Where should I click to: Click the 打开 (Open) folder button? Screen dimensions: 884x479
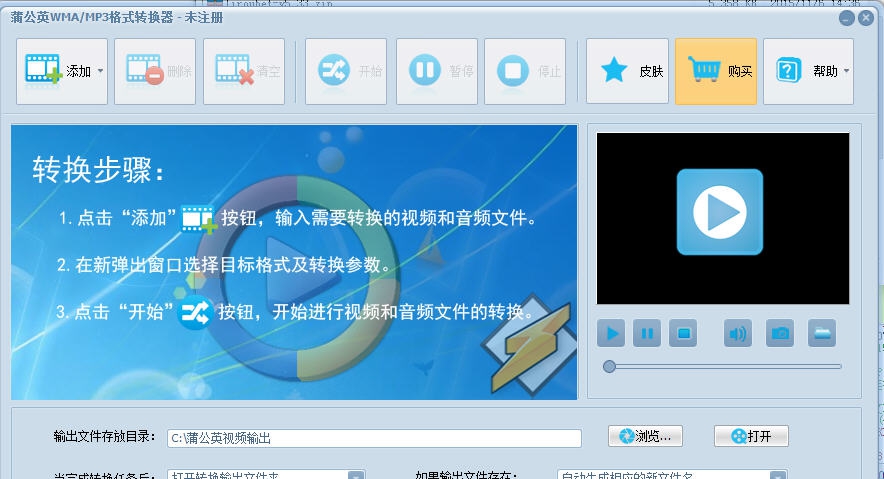point(751,436)
